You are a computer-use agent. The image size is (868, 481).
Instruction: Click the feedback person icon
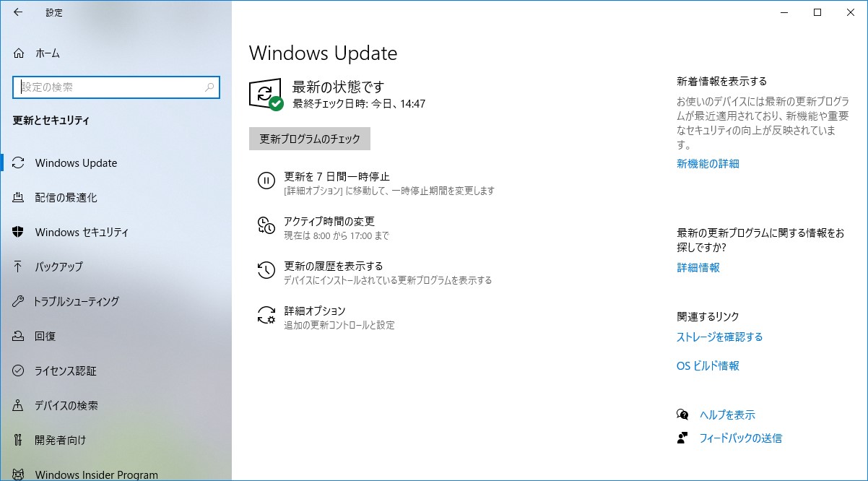pos(682,438)
